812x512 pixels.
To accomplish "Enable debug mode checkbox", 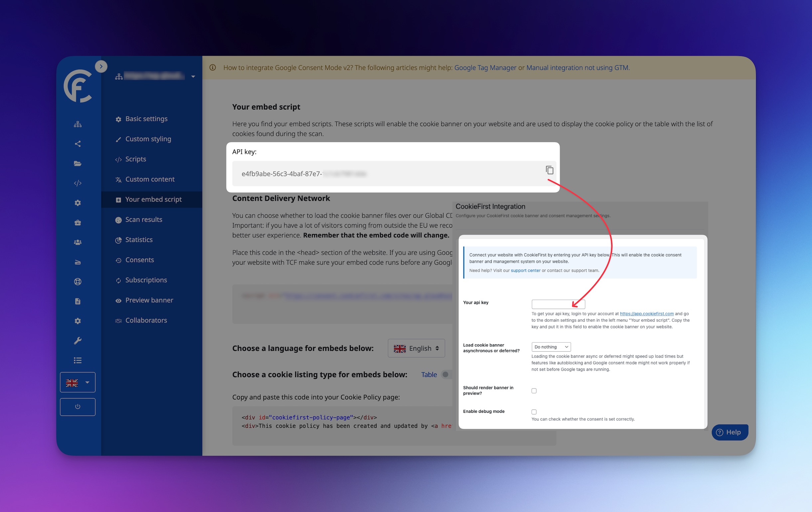I will [x=534, y=412].
